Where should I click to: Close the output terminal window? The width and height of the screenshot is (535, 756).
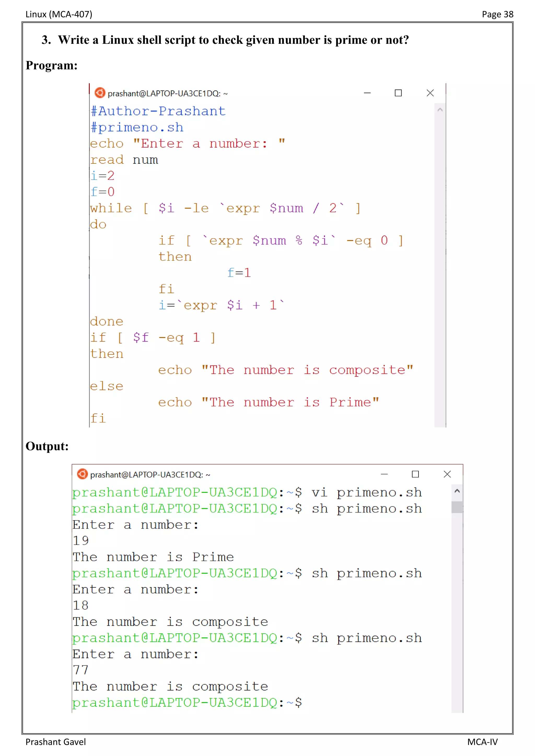pyautogui.click(x=447, y=474)
